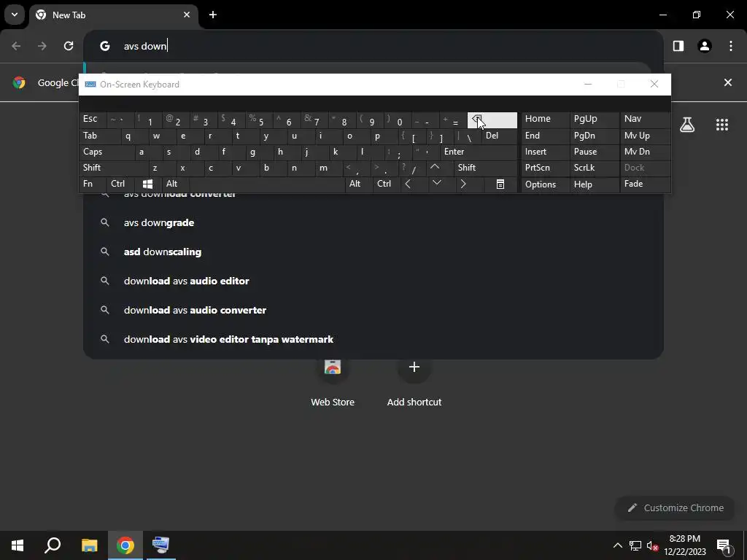The height and width of the screenshot is (560, 747).
Task: Click the address bar with avs down
Action: [x=373, y=46]
